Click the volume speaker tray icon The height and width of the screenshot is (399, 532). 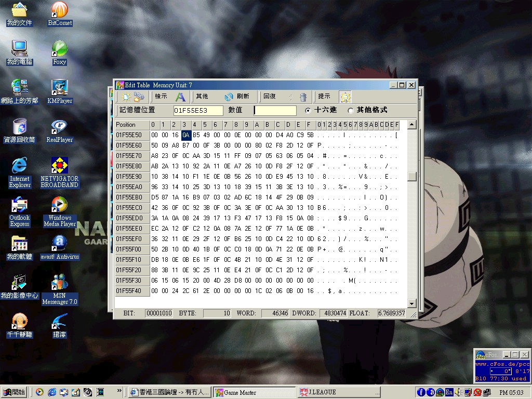point(458,393)
